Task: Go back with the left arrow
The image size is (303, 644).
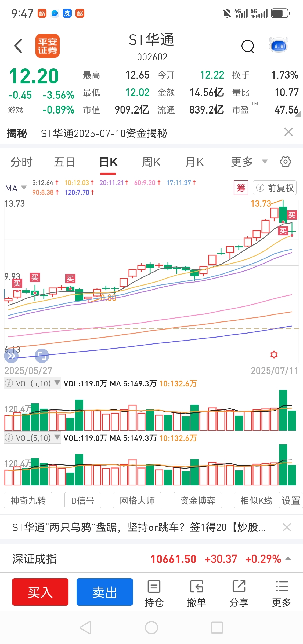Action: (x=18, y=46)
